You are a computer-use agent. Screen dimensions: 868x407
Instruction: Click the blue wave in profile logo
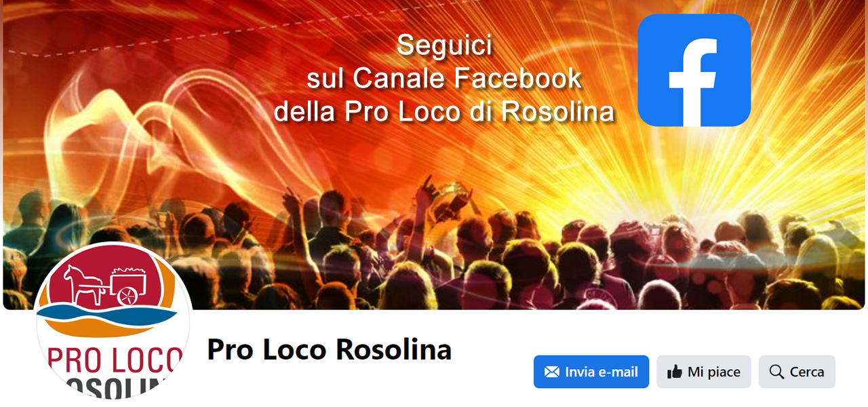point(107,315)
